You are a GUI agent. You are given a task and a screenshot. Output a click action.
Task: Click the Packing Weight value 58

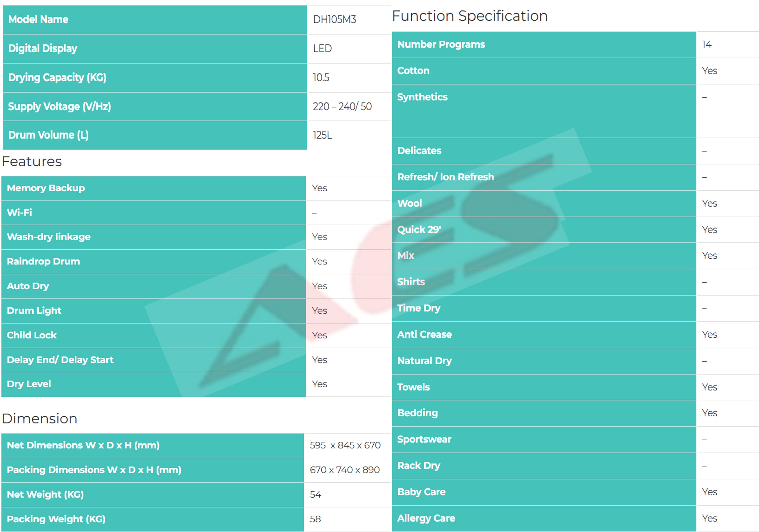click(315, 519)
